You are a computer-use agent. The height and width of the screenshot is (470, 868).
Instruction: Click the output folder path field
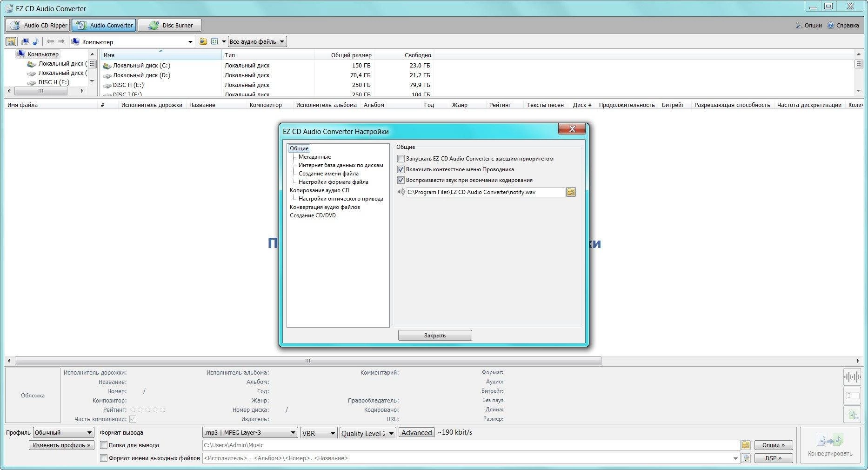tap(471, 445)
